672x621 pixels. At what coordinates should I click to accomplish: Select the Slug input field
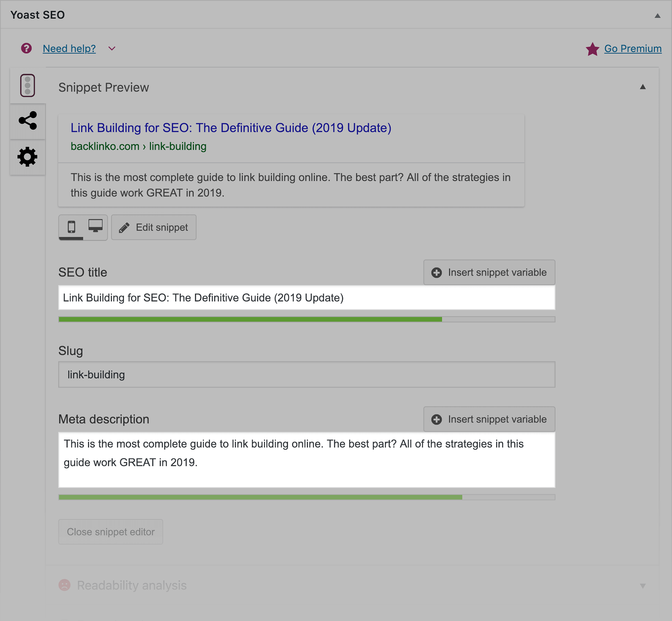pos(306,373)
